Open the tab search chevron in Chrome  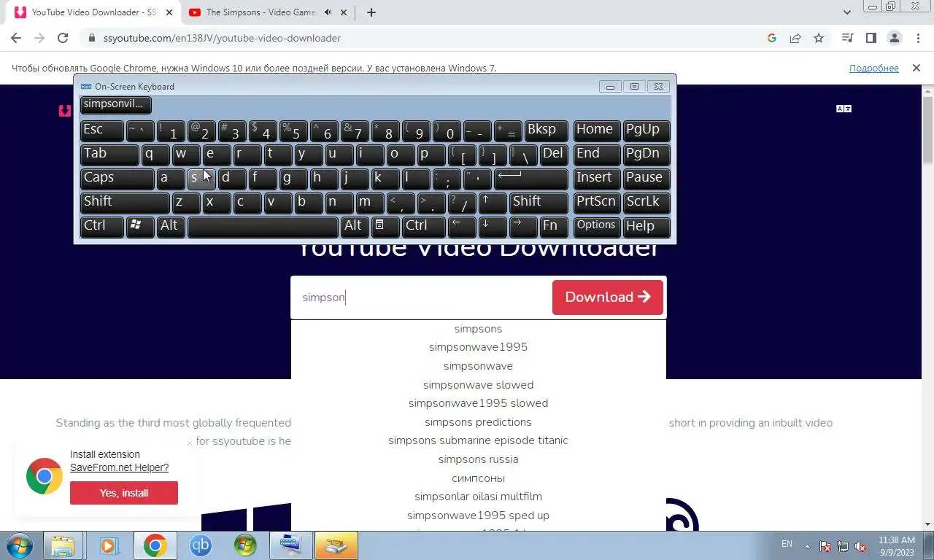[846, 12]
